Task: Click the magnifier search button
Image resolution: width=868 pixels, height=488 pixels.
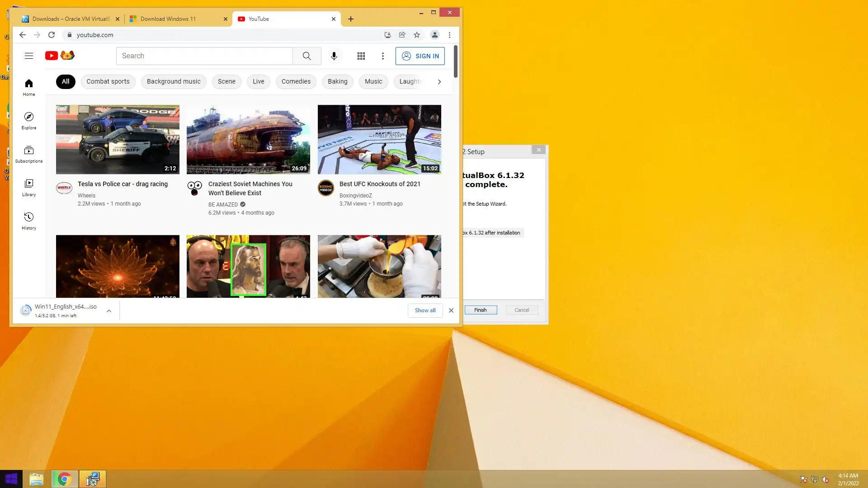Action: coord(307,56)
